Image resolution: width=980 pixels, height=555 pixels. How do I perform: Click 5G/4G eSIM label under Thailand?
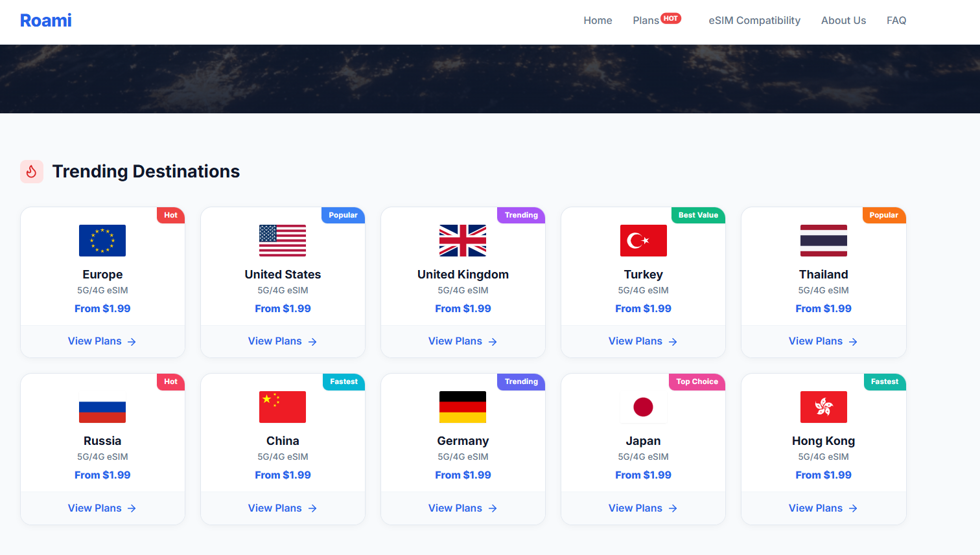(823, 290)
